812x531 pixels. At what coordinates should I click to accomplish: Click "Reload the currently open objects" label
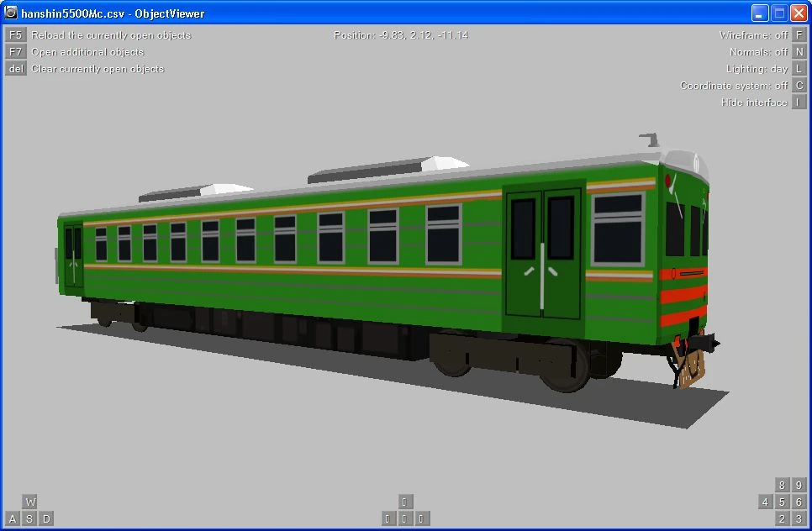(x=111, y=35)
